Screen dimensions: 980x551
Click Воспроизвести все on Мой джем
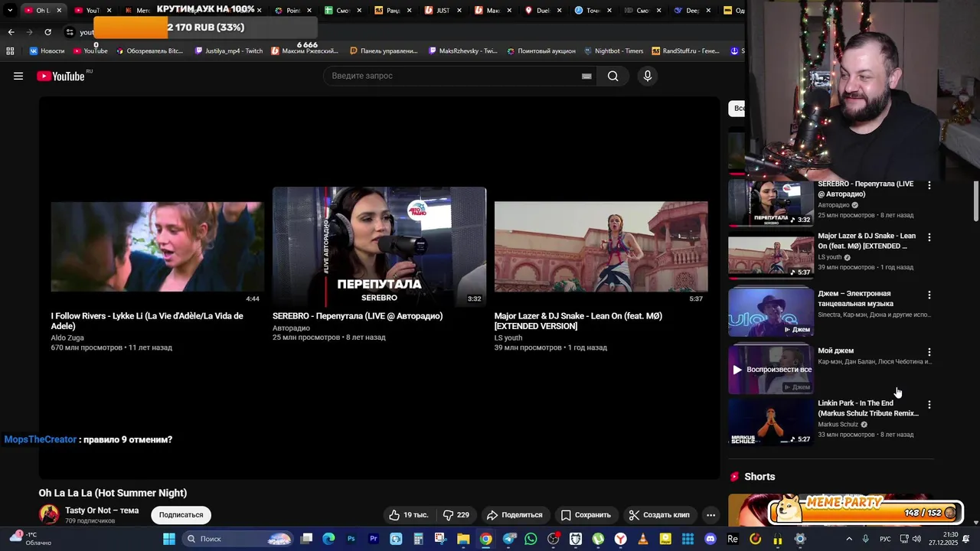[771, 370]
